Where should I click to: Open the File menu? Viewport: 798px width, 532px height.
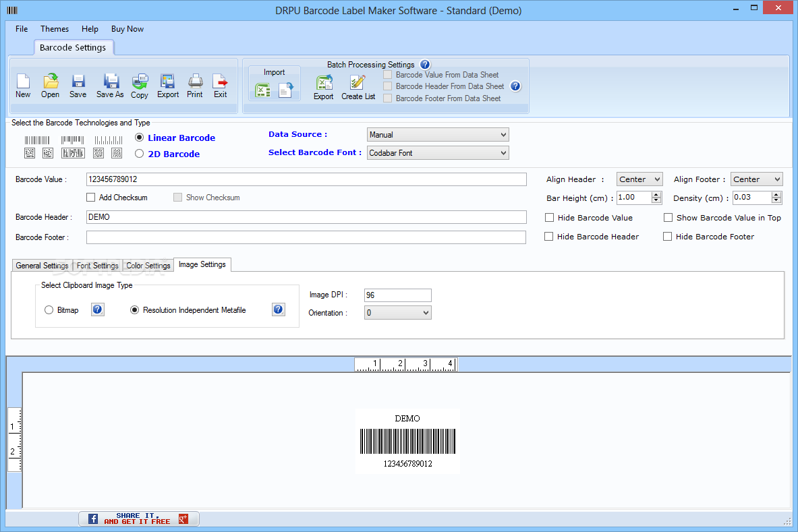pos(22,29)
